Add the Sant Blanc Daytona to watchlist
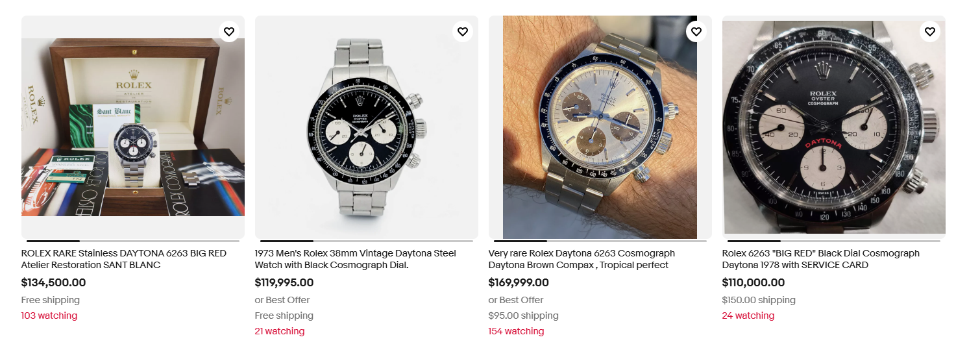 pos(228,31)
